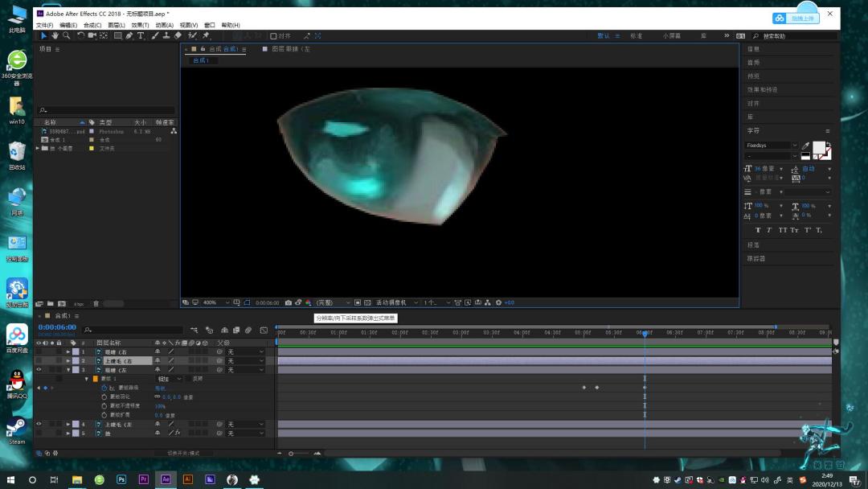Enable the 对齐 snapping checkbox
This screenshot has width=868, height=489.
pyautogui.click(x=273, y=36)
